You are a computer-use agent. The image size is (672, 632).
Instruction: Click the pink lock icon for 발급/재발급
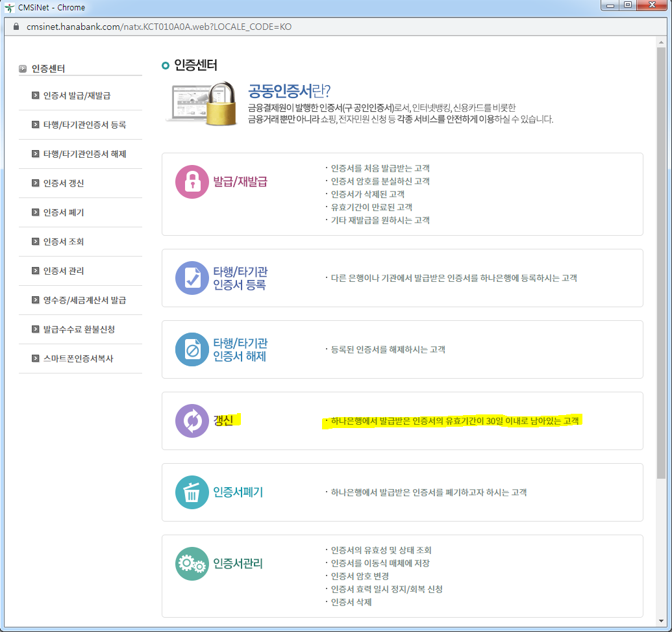coord(192,182)
